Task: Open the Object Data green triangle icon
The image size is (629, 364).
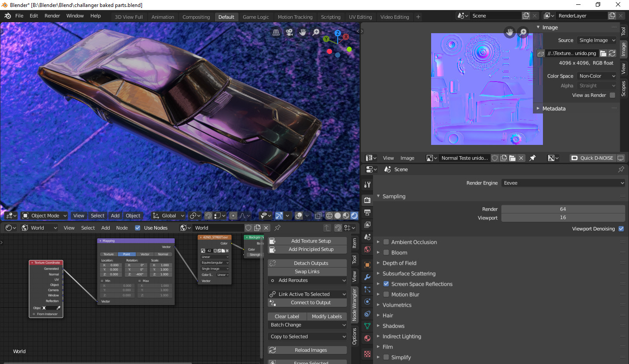Action: (367, 326)
